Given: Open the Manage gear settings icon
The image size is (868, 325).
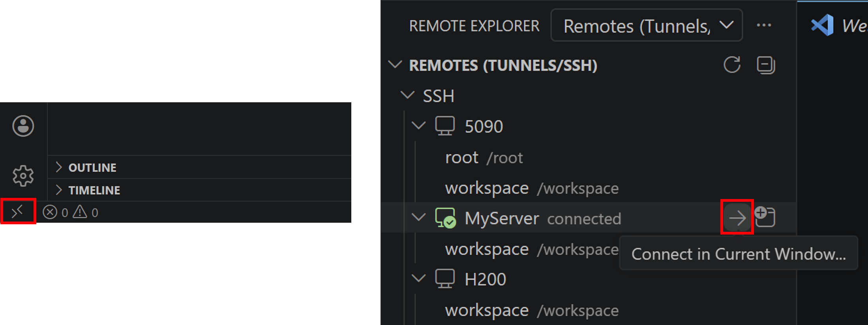Looking at the screenshot, I should pyautogui.click(x=23, y=176).
